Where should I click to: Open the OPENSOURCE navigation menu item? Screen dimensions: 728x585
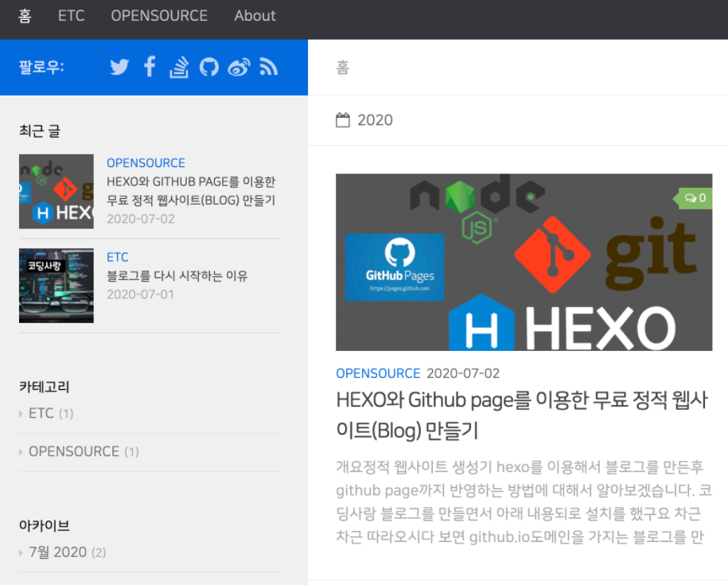coord(159,16)
